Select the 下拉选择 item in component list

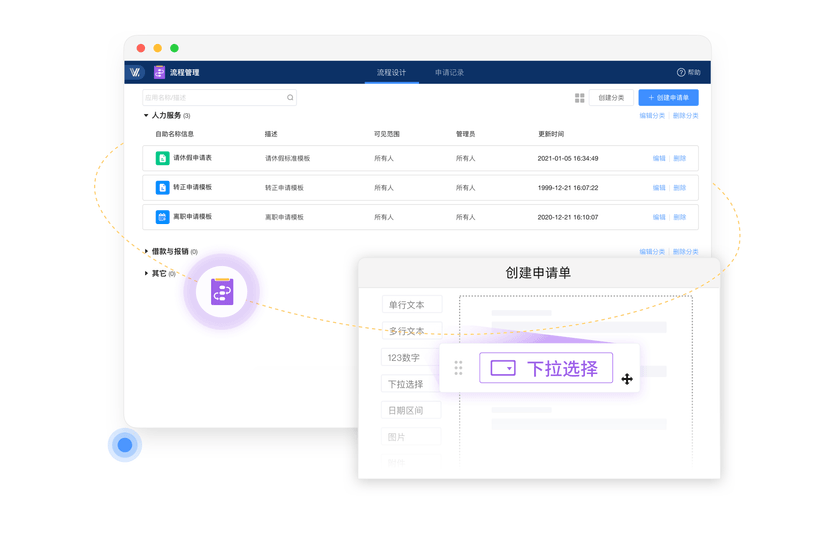point(409,384)
